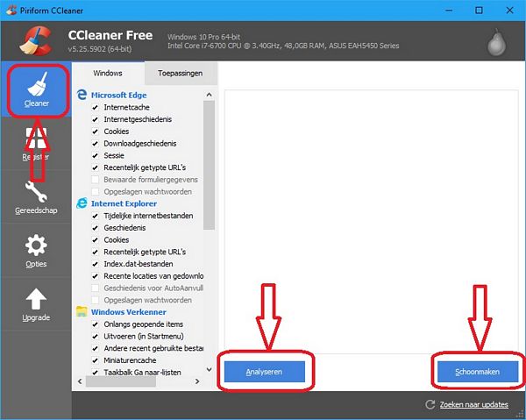Uncheck Tijdelijke internetbestanden checkbox

pyautogui.click(x=96, y=216)
